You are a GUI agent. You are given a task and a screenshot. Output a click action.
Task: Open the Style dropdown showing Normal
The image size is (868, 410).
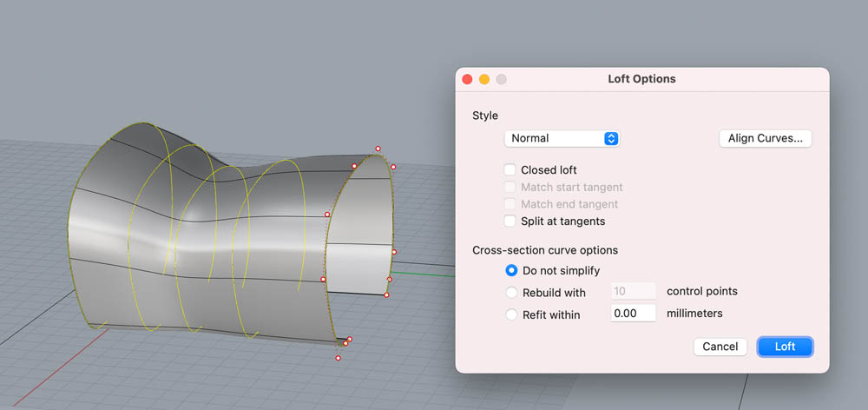point(562,138)
